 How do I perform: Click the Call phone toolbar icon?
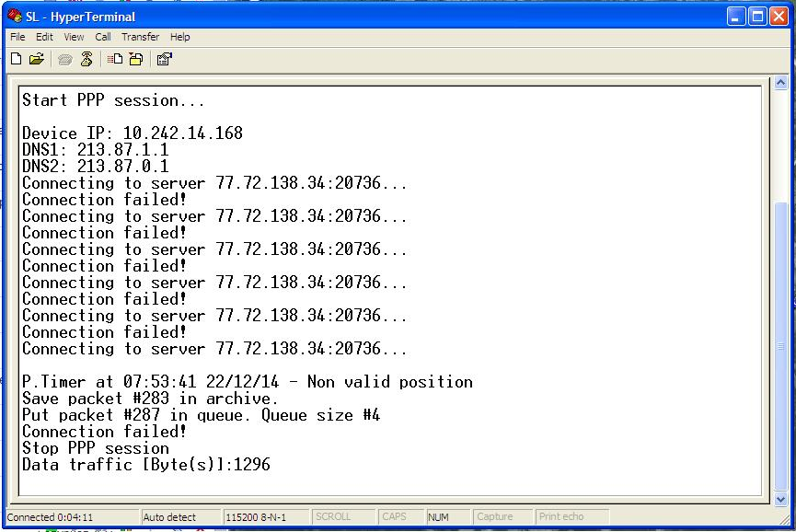tap(65, 59)
